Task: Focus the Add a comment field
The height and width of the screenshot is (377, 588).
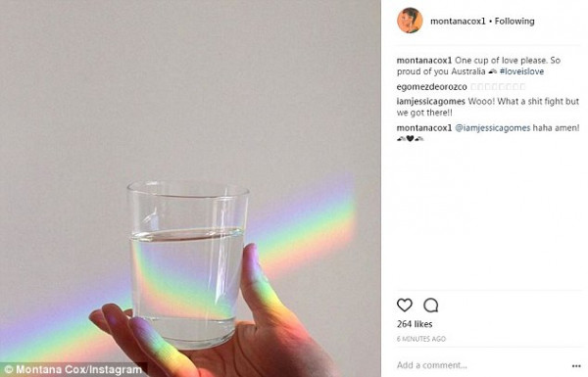Action: pos(482,365)
